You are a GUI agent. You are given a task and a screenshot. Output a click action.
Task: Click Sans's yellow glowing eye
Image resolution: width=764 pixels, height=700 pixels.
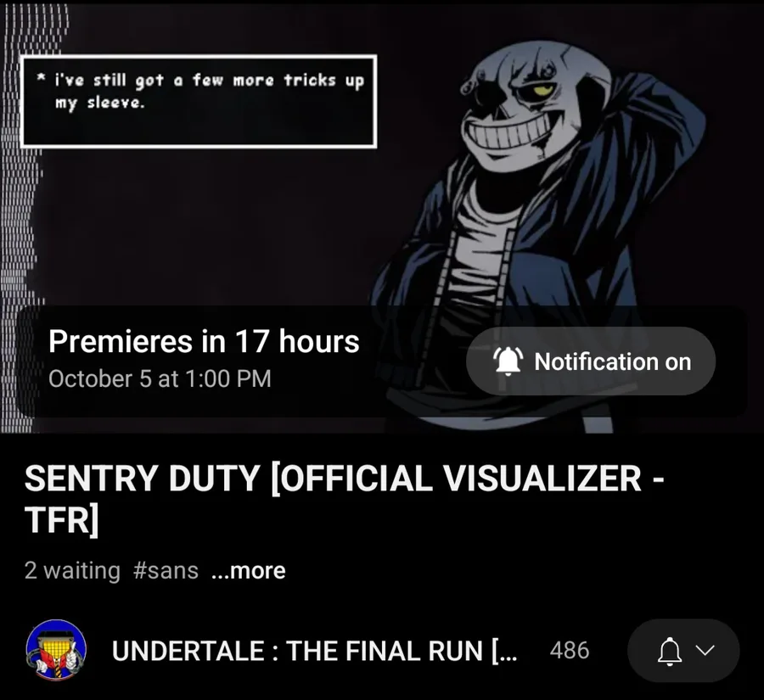pos(543,90)
